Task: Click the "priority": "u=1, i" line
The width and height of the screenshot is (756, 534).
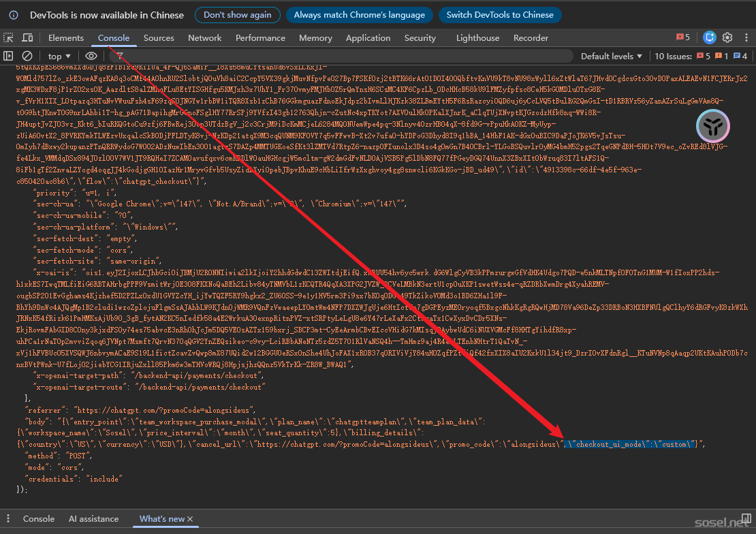Action: (x=75, y=193)
